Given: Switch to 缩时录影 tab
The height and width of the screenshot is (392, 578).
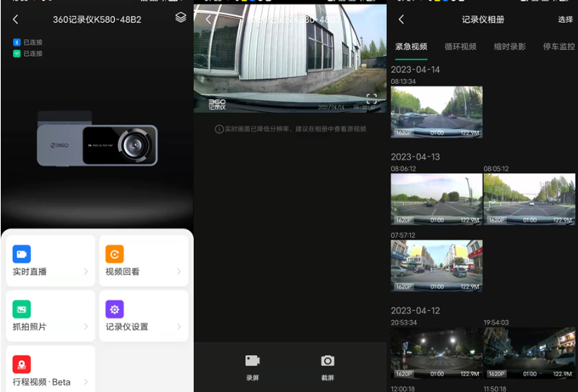Looking at the screenshot, I should (x=510, y=46).
